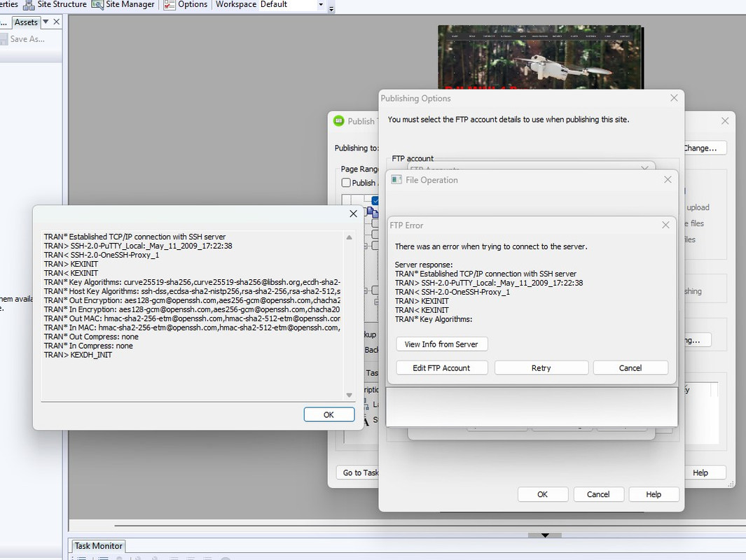Click the 'Server response:' label in FTP Error
This screenshot has height=560, width=746.
(x=424, y=265)
